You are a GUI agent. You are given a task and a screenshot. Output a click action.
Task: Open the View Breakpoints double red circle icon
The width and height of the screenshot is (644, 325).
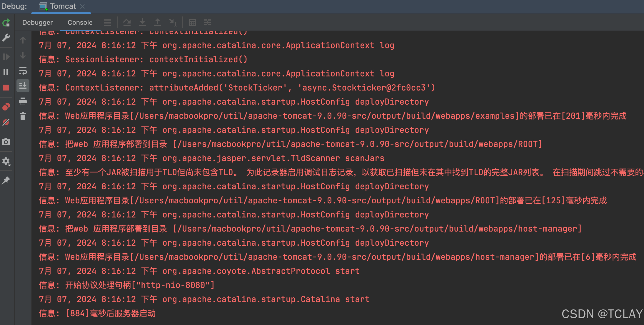click(6, 107)
